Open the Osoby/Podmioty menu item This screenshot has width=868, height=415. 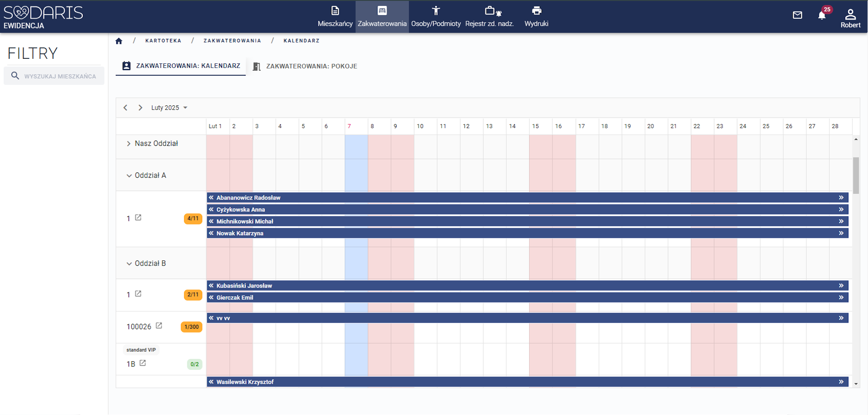[x=436, y=16]
